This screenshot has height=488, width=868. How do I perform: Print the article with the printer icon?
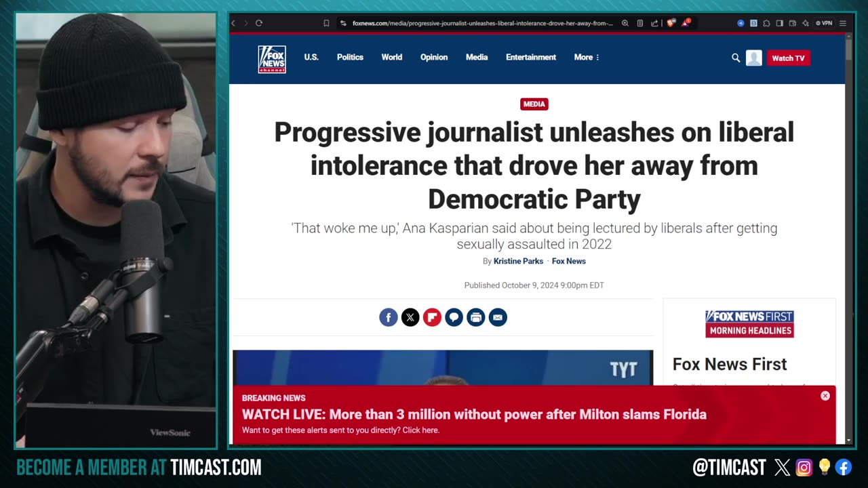coord(476,317)
